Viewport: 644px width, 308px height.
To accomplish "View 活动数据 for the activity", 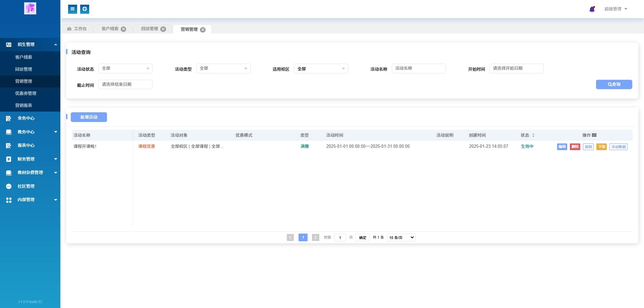I will tap(619, 147).
